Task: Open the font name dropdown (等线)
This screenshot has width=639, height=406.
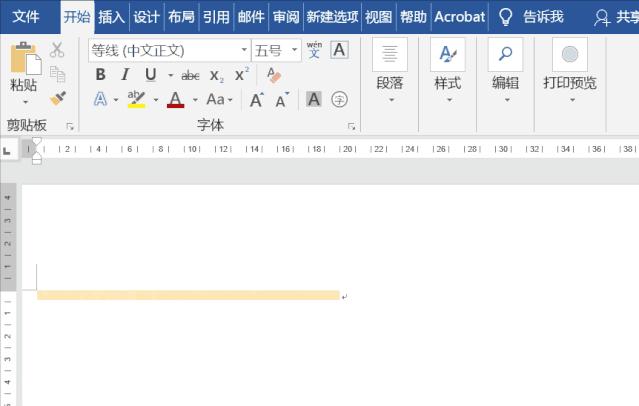Action: click(x=244, y=50)
